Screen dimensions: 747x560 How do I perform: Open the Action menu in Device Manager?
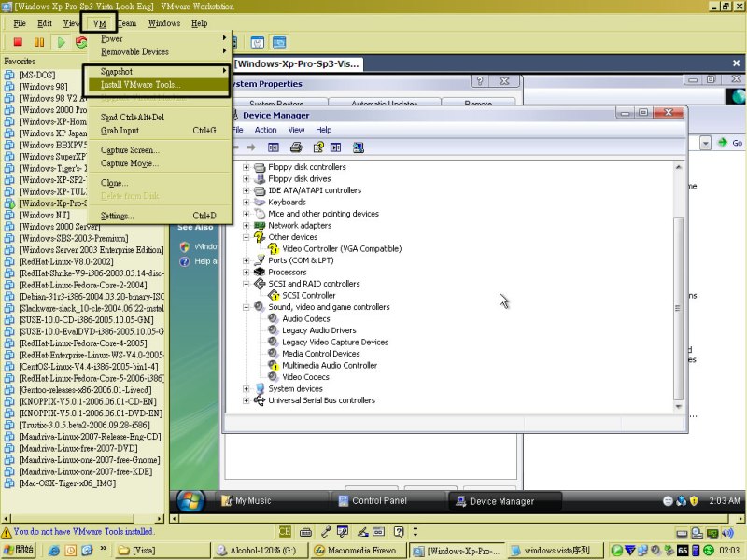[265, 130]
